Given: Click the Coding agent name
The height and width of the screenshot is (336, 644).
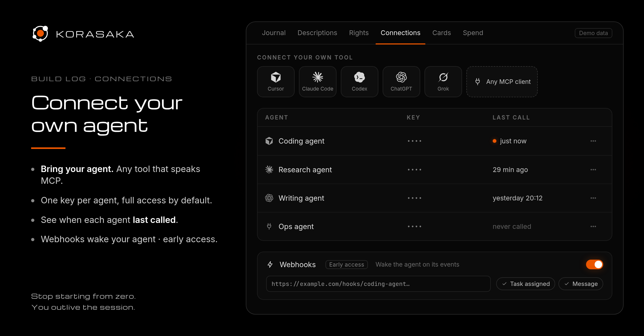Looking at the screenshot, I should pyautogui.click(x=301, y=141).
